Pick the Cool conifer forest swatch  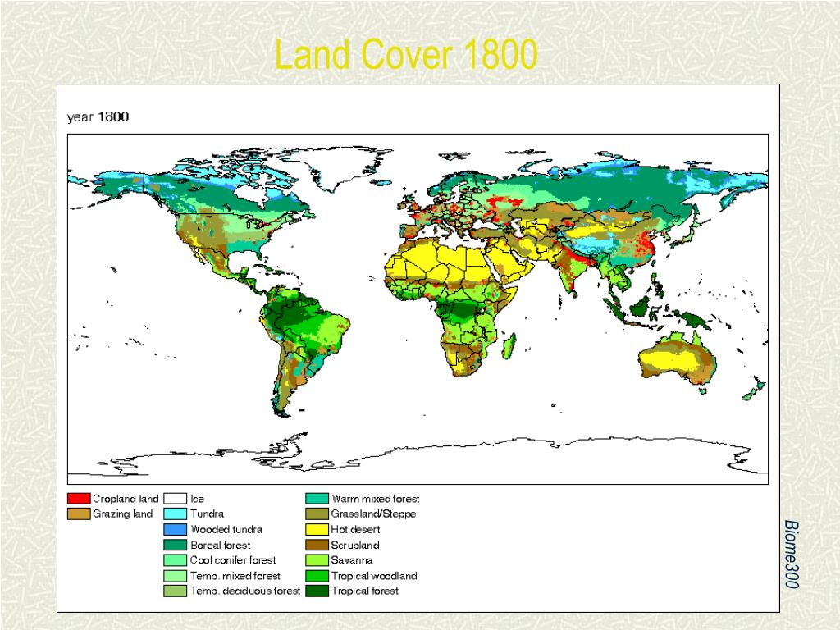[175, 559]
